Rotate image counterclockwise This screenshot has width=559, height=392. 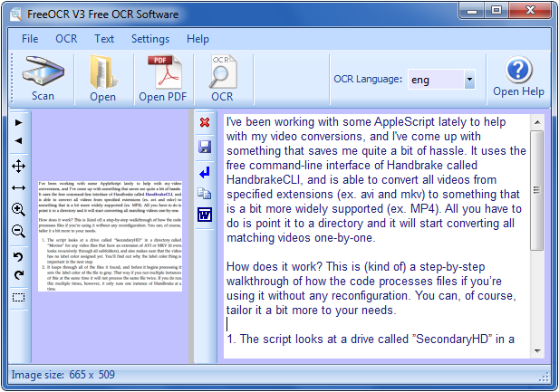18,256
